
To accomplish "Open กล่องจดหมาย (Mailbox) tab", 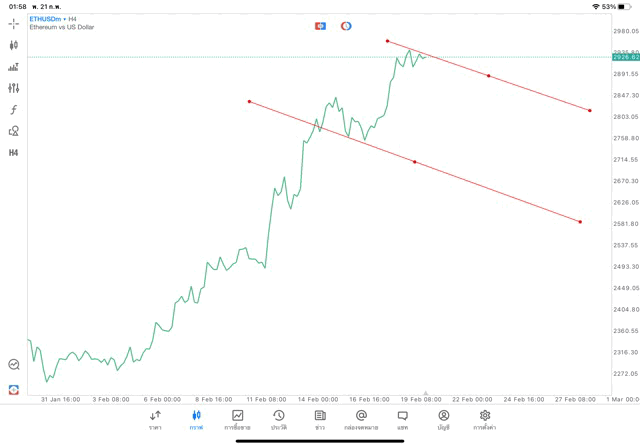I will tap(361, 419).
